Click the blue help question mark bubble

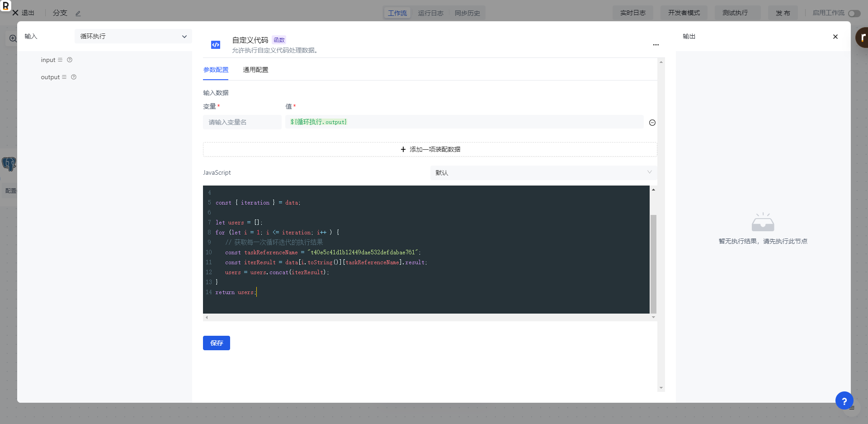click(844, 400)
